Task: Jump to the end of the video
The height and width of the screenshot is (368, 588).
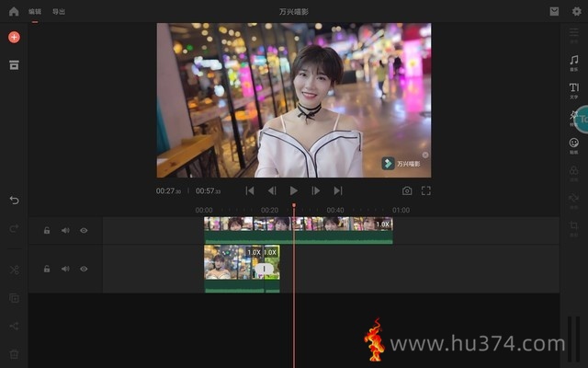Action: 338,190
